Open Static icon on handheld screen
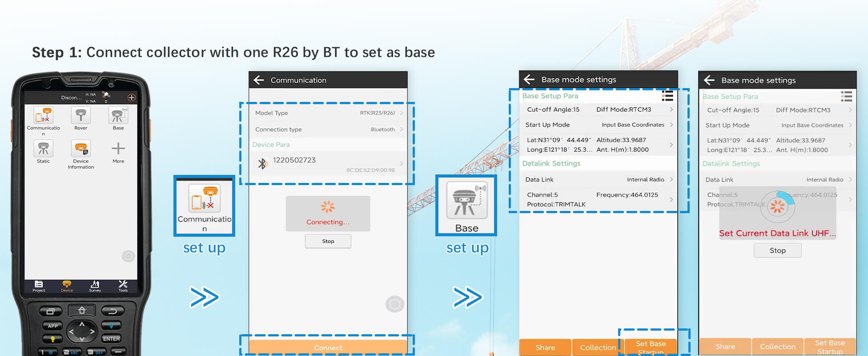 44,149
